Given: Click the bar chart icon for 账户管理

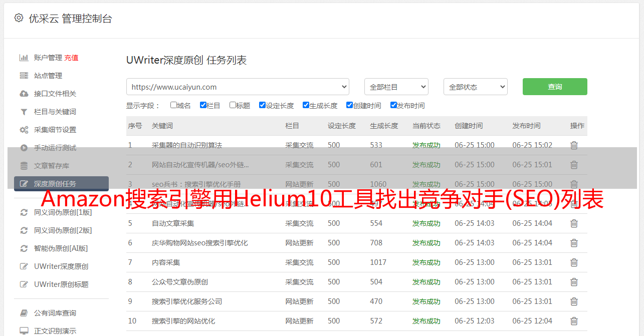Looking at the screenshot, I should tap(24, 58).
